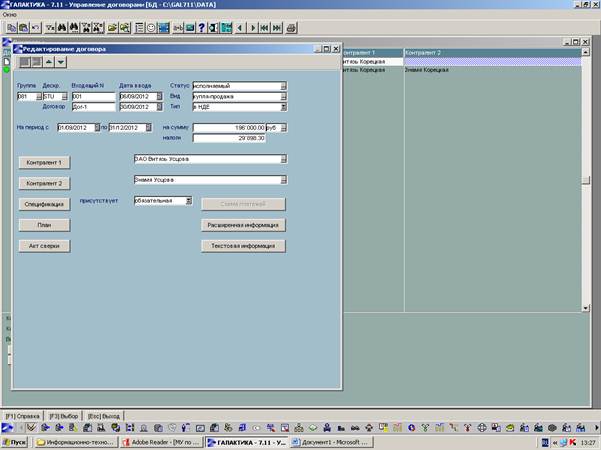The height and width of the screenshot is (450, 601).
Task: Open the Вид купля-продажа dropdown
Action: [x=283, y=96]
